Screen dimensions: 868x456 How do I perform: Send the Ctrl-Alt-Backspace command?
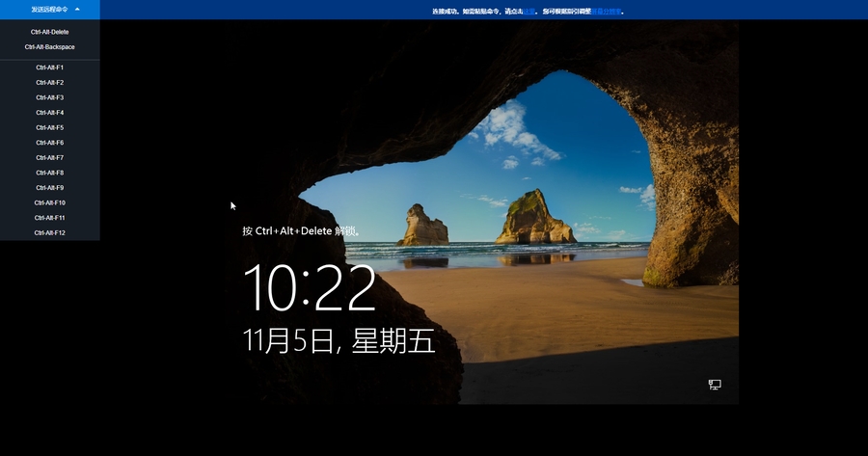point(49,46)
